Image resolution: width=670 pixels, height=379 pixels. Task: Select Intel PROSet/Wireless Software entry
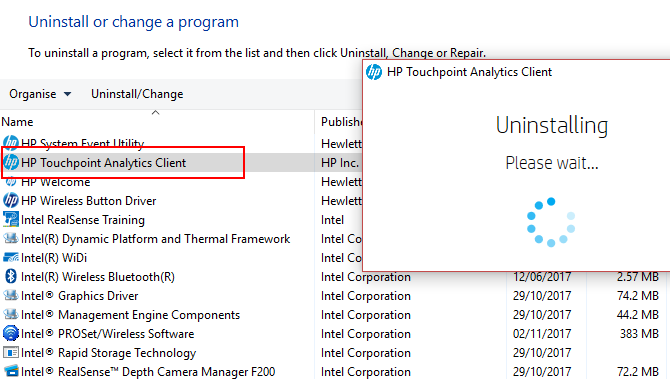point(108,334)
